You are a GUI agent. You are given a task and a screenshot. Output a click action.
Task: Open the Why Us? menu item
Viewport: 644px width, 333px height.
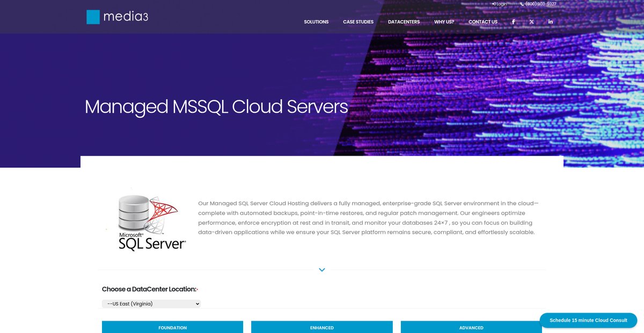pyautogui.click(x=444, y=22)
